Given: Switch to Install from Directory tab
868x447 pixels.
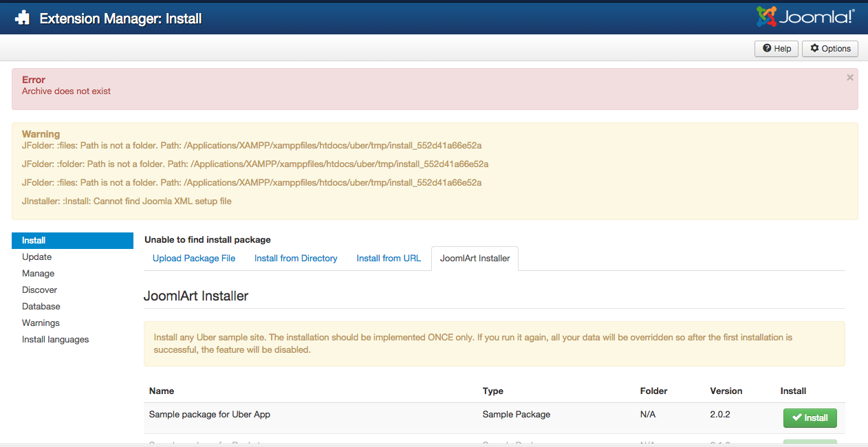Looking at the screenshot, I should [296, 259].
